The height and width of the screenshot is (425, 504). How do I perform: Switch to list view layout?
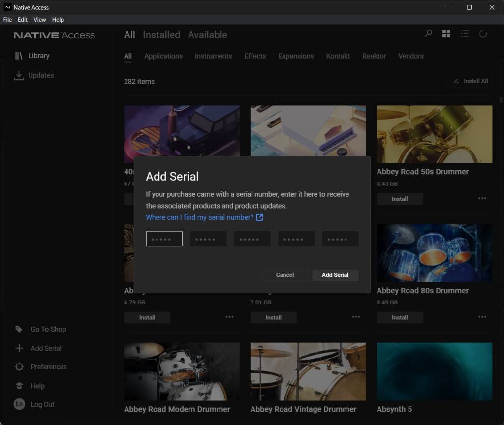tap(465, 33)
